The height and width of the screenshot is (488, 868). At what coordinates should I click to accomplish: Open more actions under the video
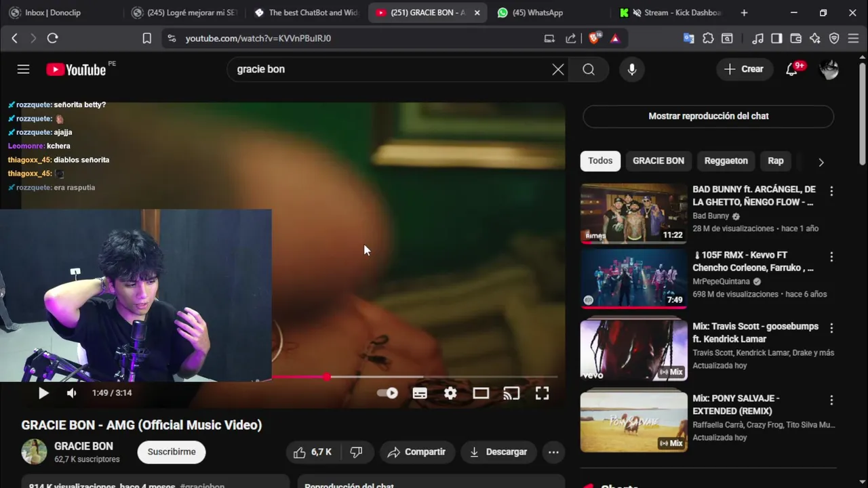pyautogui.click(x=553, y=452)
